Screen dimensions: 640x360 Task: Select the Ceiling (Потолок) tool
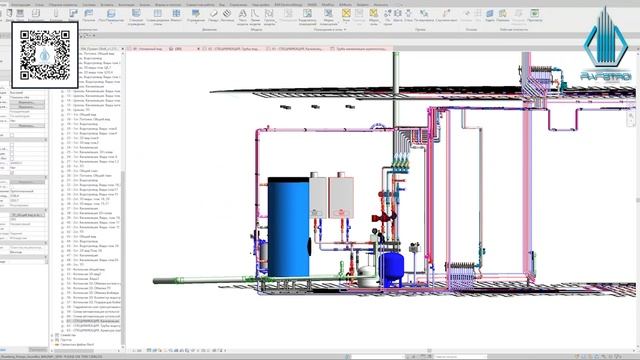(x=89, y=16)
